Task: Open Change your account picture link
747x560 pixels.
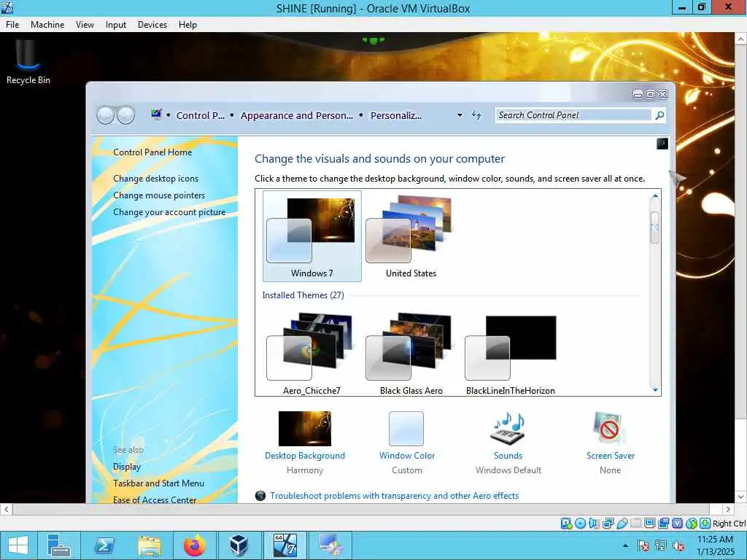Action: click(x=169, y=212)
